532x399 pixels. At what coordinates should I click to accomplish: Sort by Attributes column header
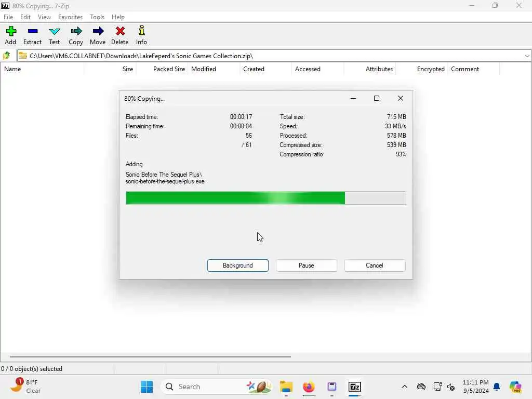(370, 69)
